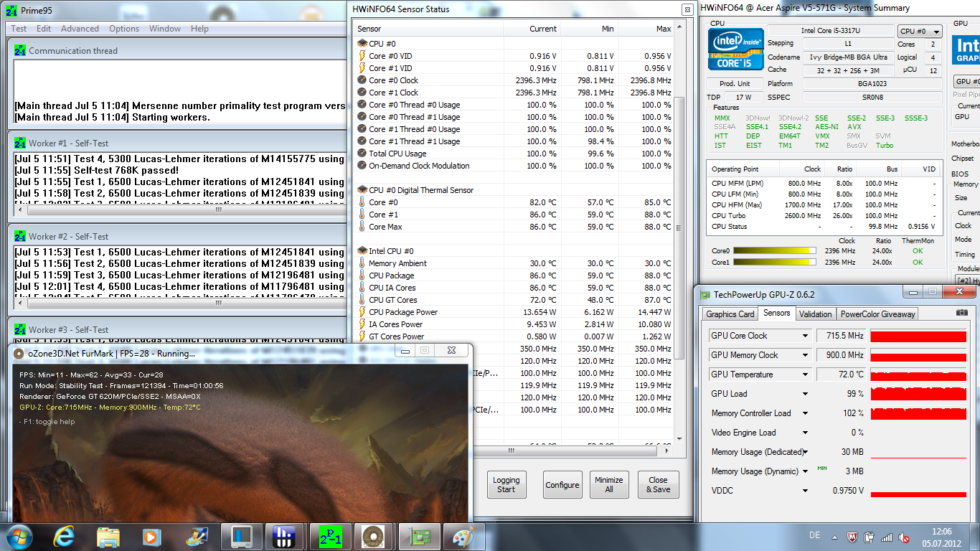Open GPU Load dropdown arrow

coord(806,394)
